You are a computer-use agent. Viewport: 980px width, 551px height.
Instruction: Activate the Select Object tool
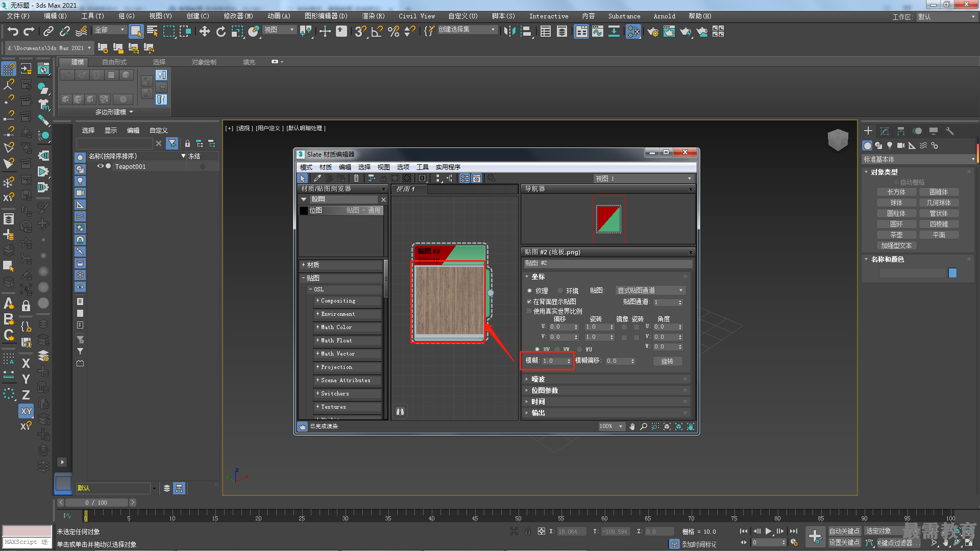tap(136, 32)
